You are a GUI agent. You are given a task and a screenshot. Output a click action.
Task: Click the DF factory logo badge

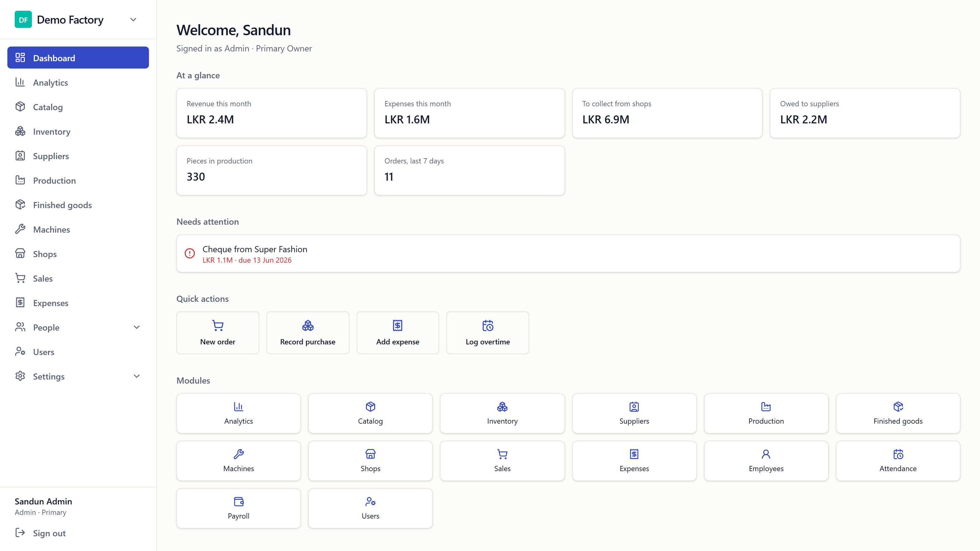[23, 19]
